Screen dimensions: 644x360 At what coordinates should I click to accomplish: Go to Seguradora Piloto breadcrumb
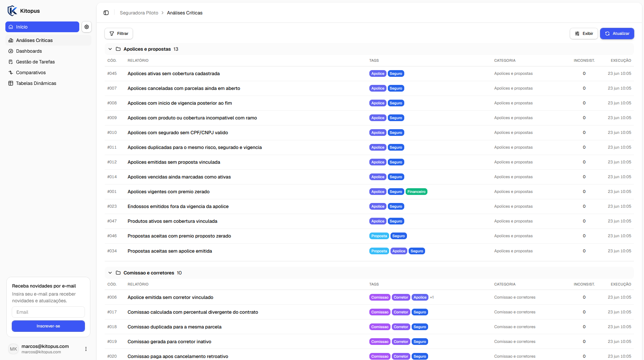point(139,13)
